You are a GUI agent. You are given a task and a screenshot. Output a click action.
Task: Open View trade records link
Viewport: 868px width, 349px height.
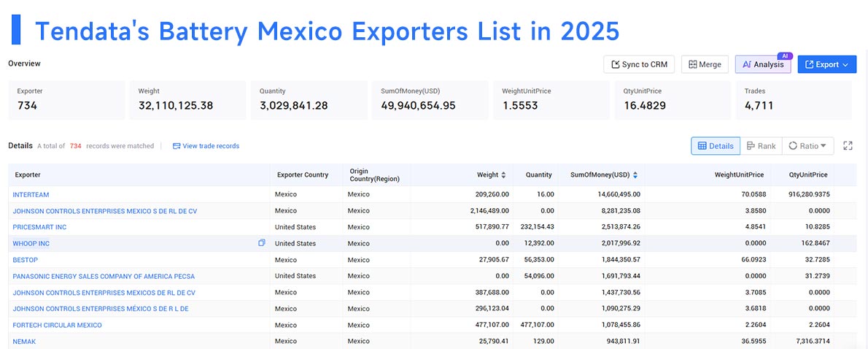[206, 146]
